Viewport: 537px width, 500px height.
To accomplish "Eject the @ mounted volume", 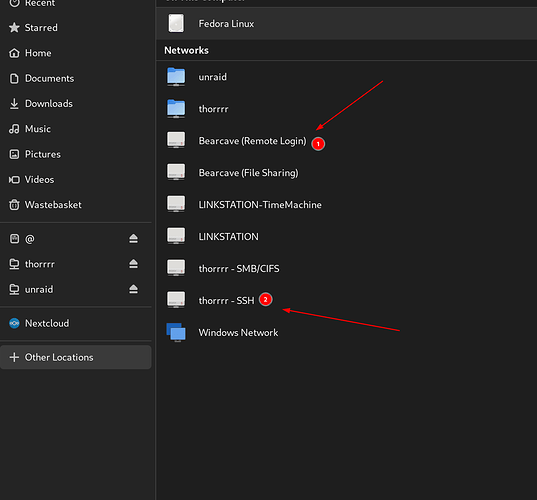I will (x=134, y=239).
